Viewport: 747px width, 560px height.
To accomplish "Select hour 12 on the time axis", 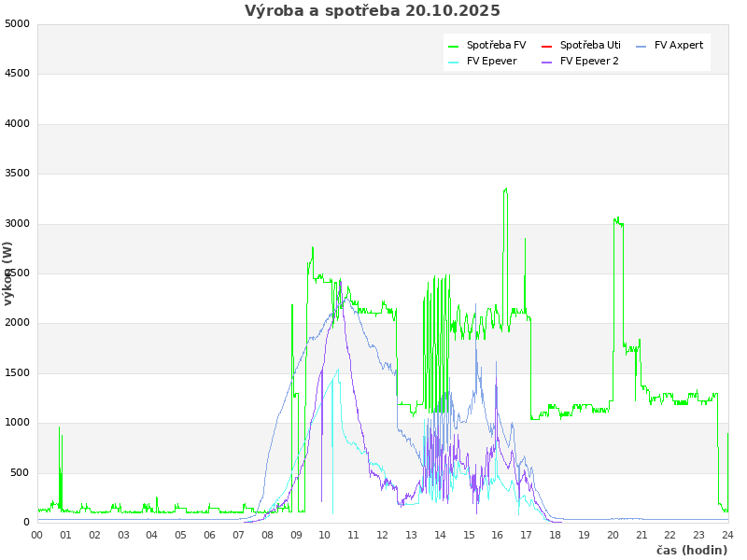I will click(x=383, y=535).
